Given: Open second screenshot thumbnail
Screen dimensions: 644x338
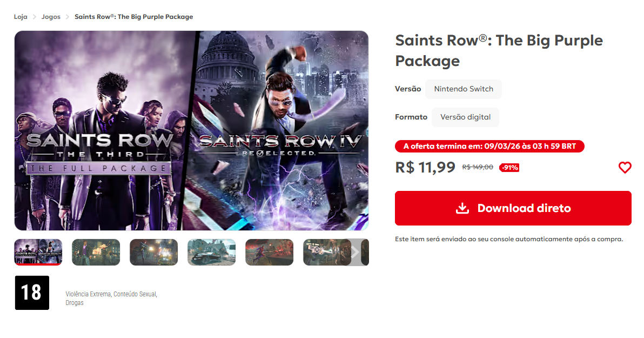Looking at the screenshot, I should point(96,252).
